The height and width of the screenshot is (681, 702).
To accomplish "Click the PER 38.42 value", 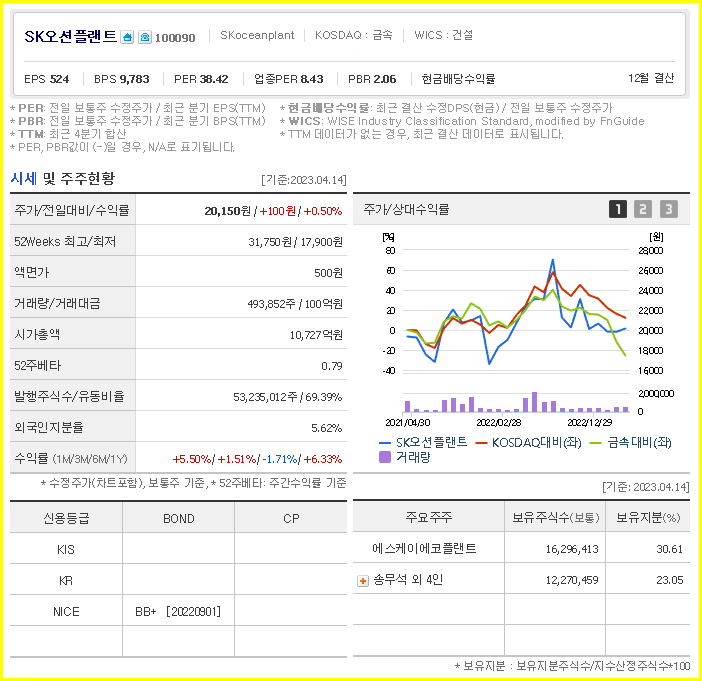I will pos(201,79).
